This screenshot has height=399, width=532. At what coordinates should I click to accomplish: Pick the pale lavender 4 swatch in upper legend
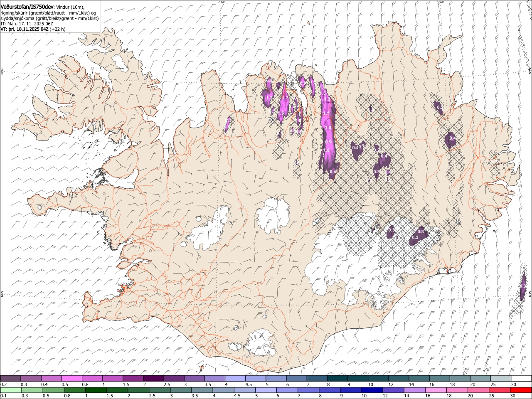click(x=234, y=378)
